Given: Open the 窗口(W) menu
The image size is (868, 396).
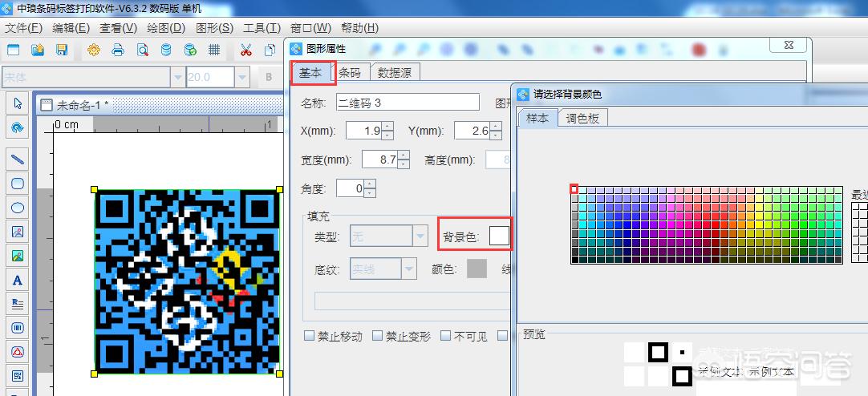Looking at the screenshot, I should tap(310, 27).
